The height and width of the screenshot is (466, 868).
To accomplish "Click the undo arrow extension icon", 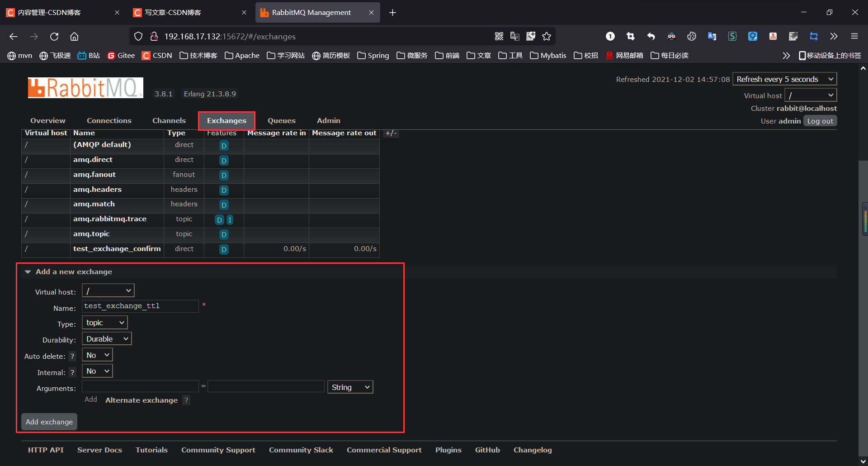I will [651, 37].
